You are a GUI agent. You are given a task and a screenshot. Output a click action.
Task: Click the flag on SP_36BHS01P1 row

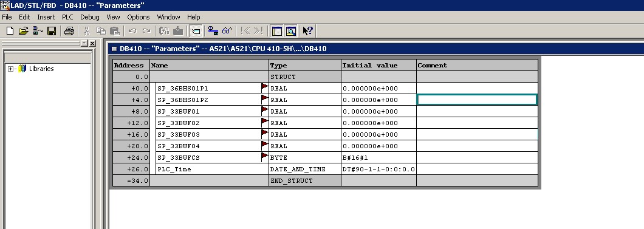point(264,87)
